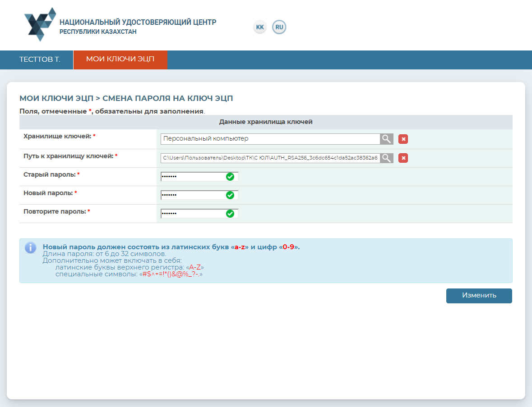
Task: Click the key storage path field
Action: coord(270,158)
